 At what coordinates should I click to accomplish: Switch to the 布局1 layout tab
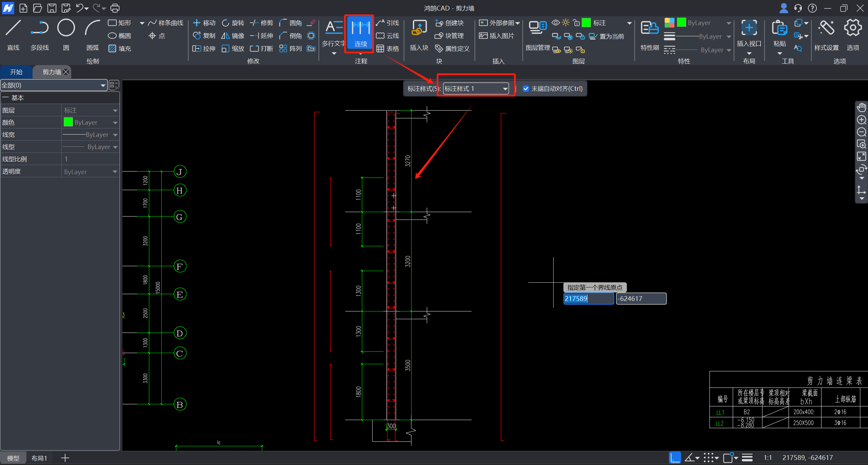tap(39, 458)
